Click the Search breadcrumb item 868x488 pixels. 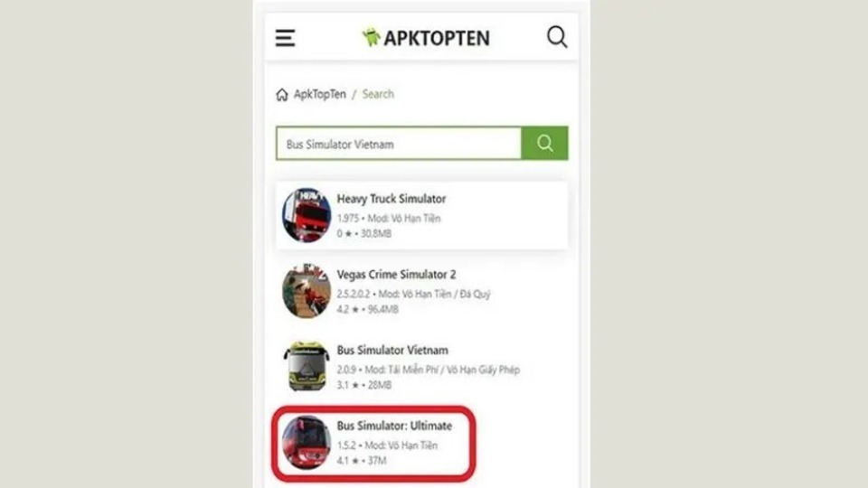(378, 94)
